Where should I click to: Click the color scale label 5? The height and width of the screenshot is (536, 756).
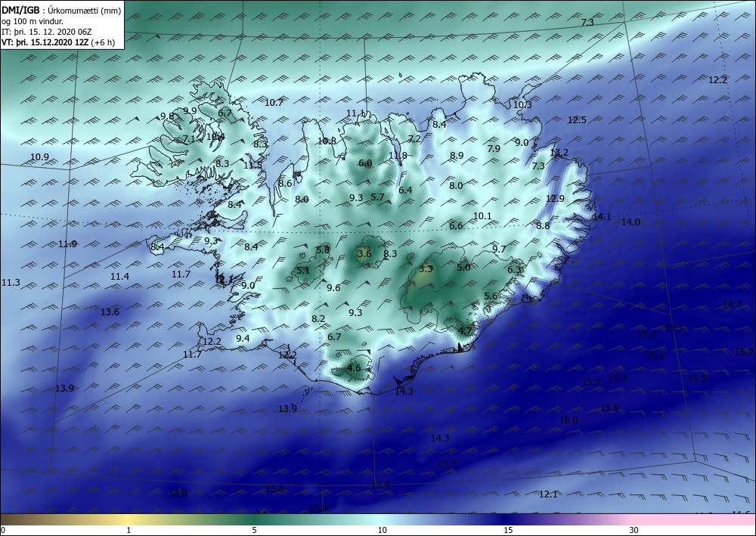pos(255,530)
